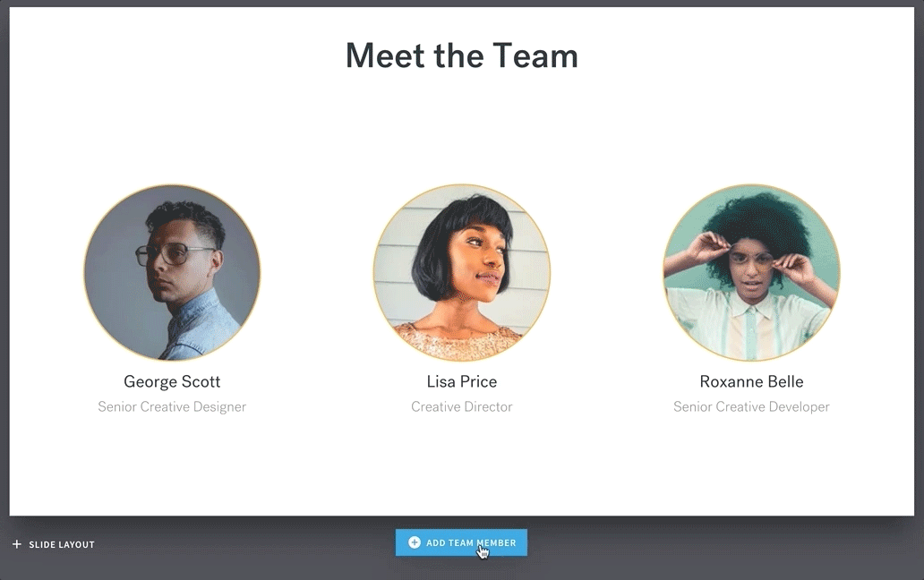
Task: Select Roxanne Belle's circular photo
Action: tap(751, 273)
